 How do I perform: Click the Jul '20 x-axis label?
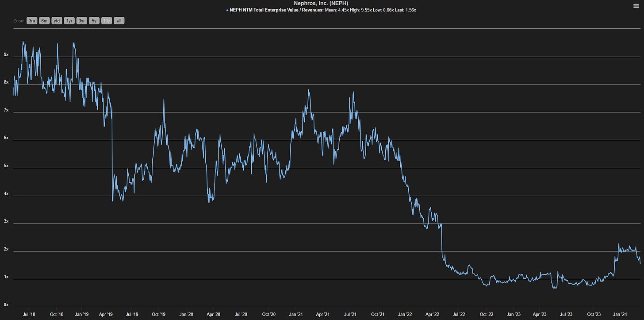click(x=241, y=314)
